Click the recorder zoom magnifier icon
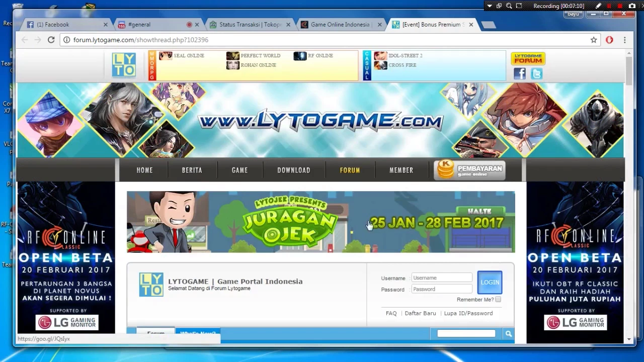 (509, 6)
